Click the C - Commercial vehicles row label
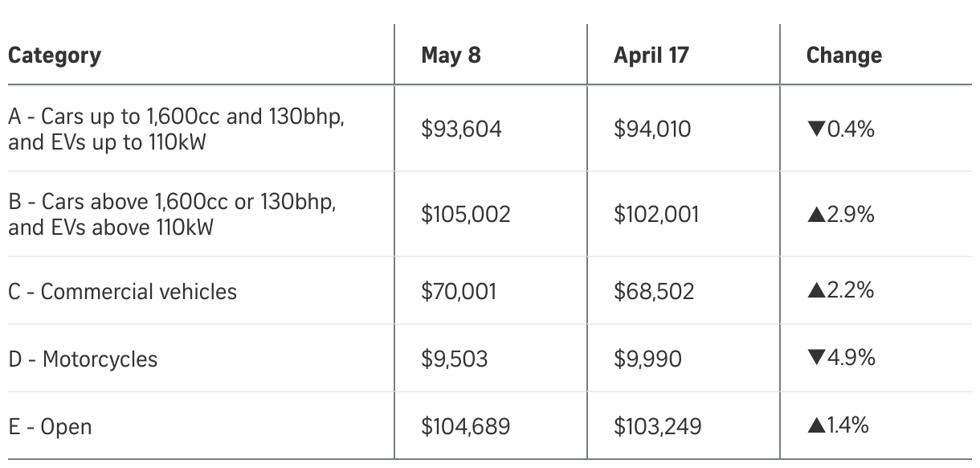 [123, 291]
